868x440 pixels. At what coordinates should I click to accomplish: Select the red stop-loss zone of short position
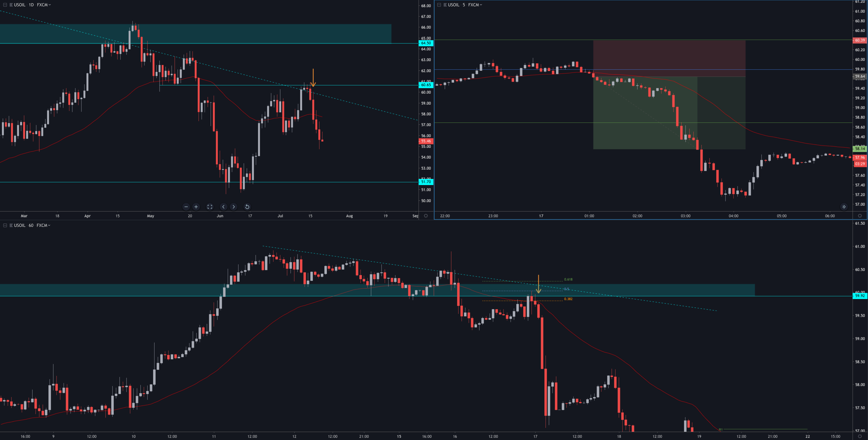point(669,59)
